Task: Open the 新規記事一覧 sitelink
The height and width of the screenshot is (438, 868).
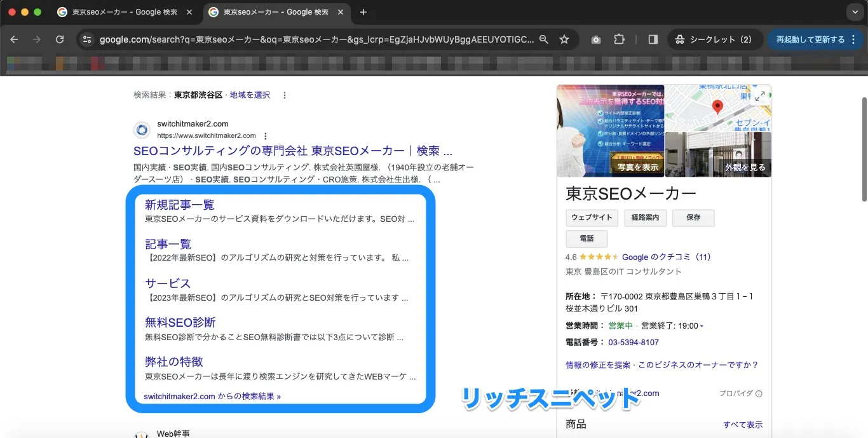Action: [180, 205]
